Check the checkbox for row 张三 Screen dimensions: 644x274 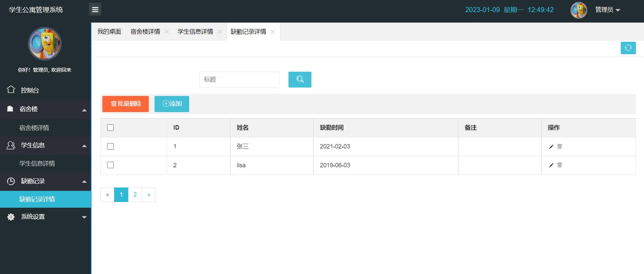(110, 146)
